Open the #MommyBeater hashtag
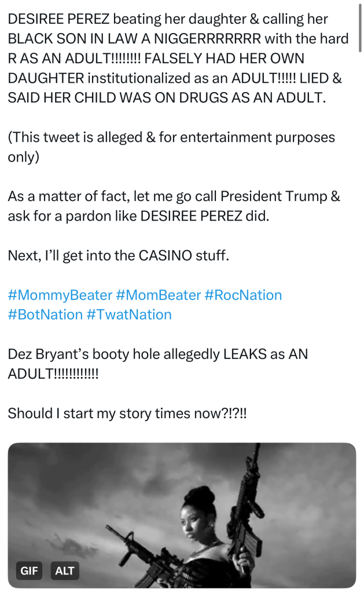The image size is (364, 593). [60, 295]
